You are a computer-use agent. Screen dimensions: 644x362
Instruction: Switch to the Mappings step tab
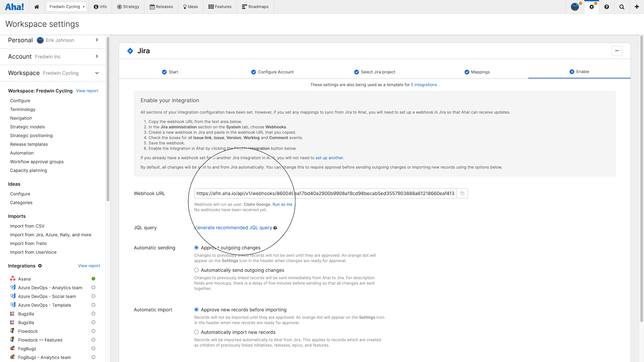pyautogui.click(x=477, y=72)
